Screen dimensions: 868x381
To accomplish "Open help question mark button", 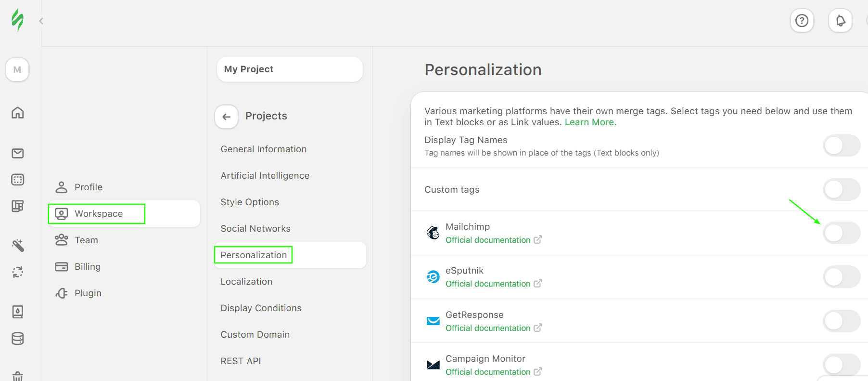I will [802, 21].
